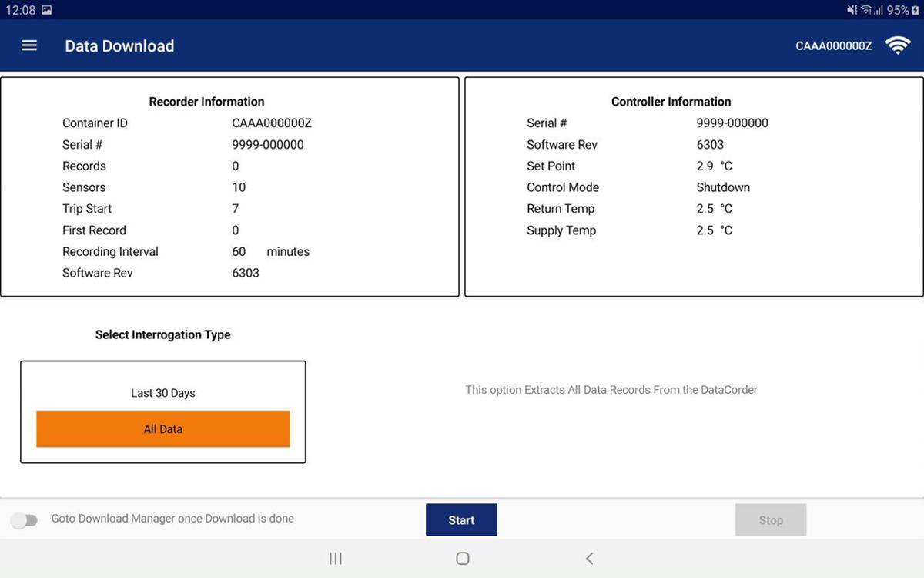The width and height of the screenshot is (924, 578).
Task: Tap the CAAA000000Z container label in header
Action: (x=834, y=46)
